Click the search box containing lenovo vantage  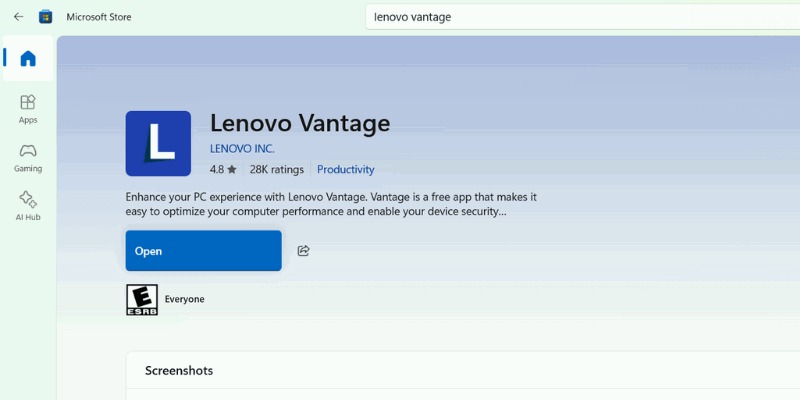(x=580, y=17)
